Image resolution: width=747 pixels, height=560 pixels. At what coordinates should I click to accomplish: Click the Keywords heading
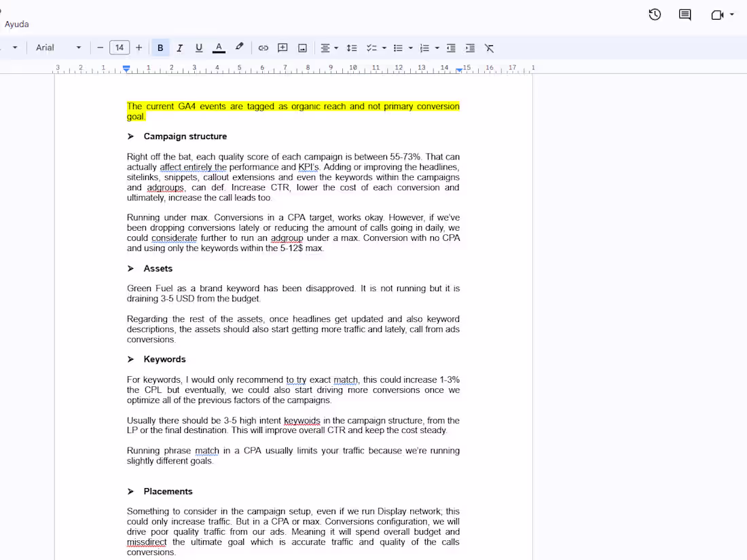(x=165, y=359)
